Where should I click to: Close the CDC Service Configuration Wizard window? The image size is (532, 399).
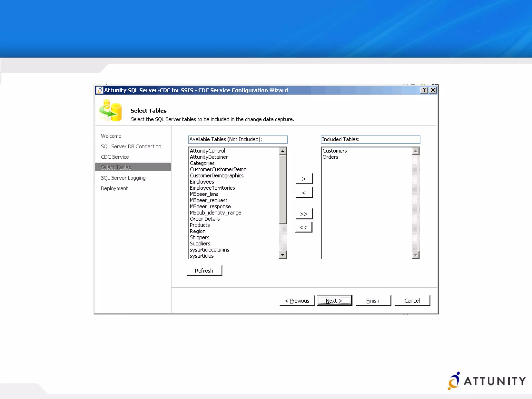coord(433,90)
